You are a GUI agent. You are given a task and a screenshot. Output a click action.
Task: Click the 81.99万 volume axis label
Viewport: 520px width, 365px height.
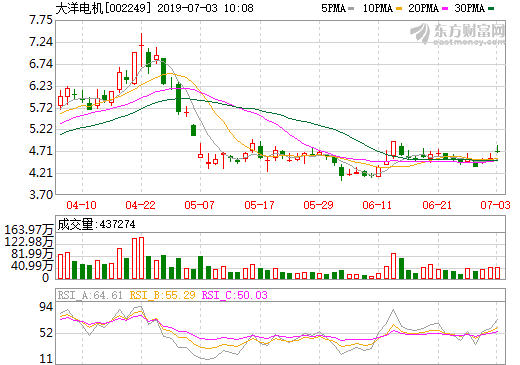32,254
